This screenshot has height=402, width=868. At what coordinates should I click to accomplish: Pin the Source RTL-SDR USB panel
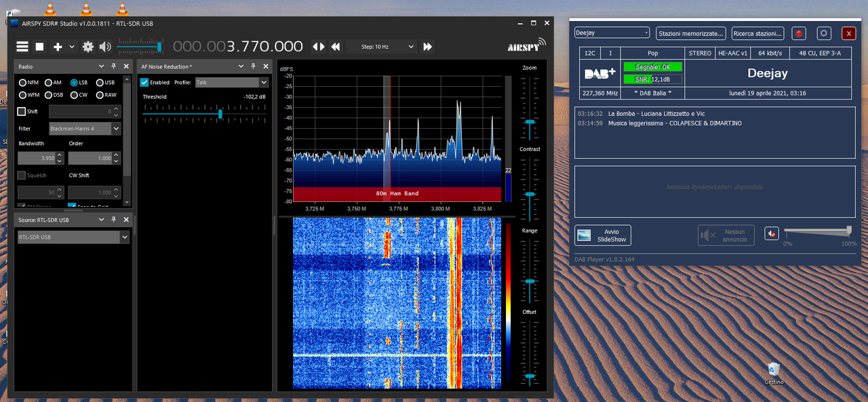(114, 220)
